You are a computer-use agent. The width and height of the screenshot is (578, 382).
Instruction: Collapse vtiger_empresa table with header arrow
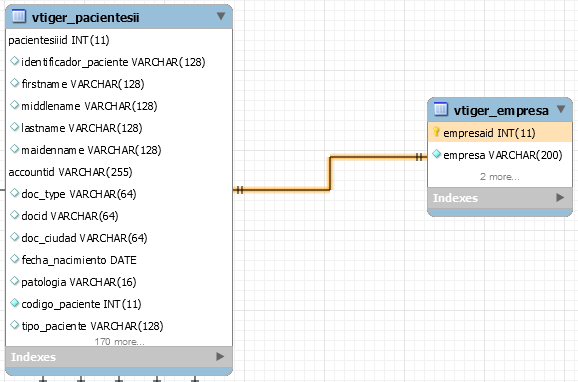[x=561, y=109]
